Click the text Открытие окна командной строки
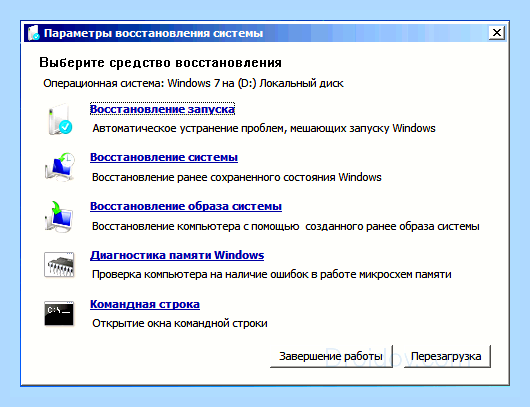Image resolution: width=530 pixels, height=407 pixels. (x=180, y=323)
